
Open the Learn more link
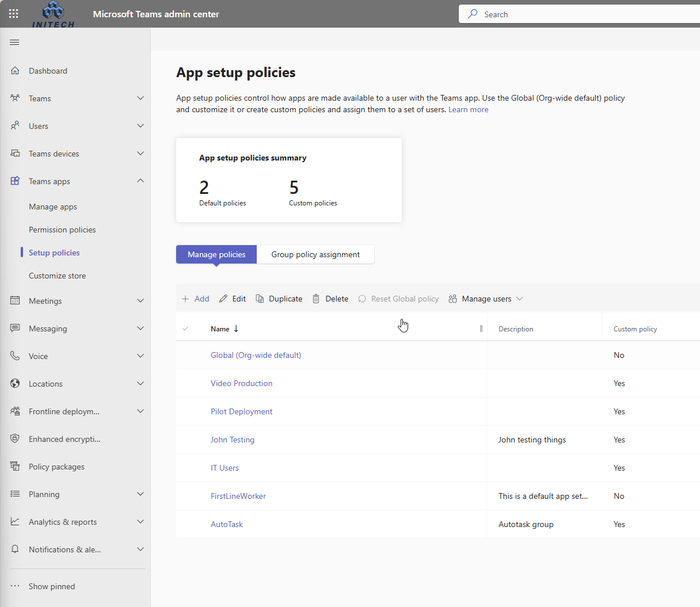point(469,109)
